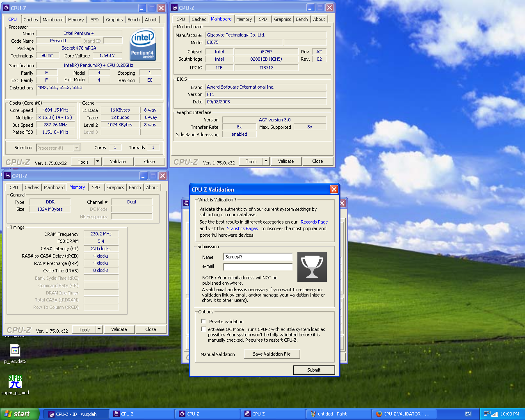Click Validate in the Memory window

119,329
